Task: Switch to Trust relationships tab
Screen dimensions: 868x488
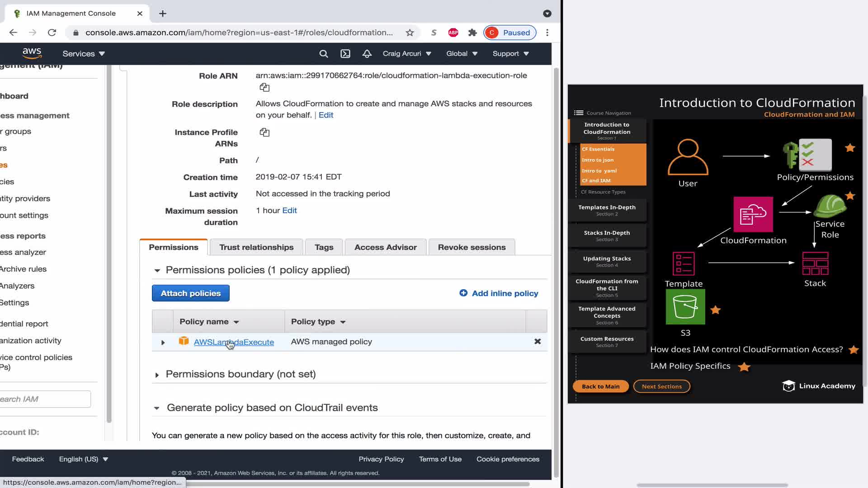Action: point(256,247)
